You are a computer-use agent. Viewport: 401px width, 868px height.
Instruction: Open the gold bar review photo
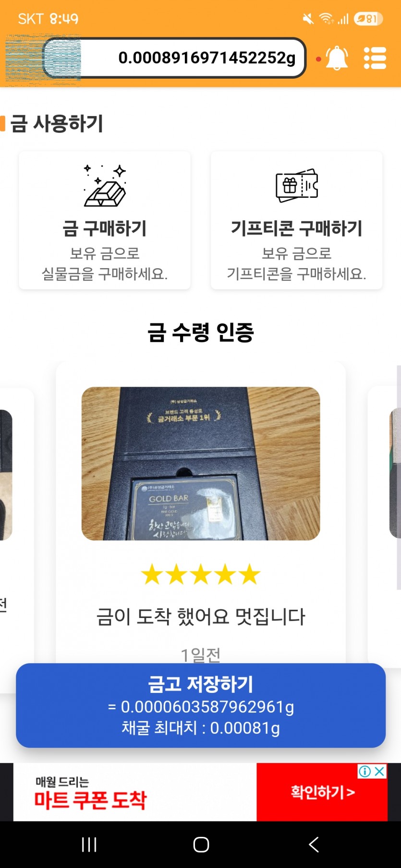pos(201,464)
